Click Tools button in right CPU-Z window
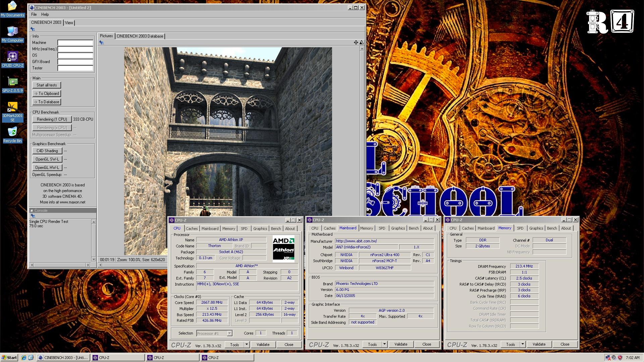The image size is (644, 362). click(x=511, y=344)
